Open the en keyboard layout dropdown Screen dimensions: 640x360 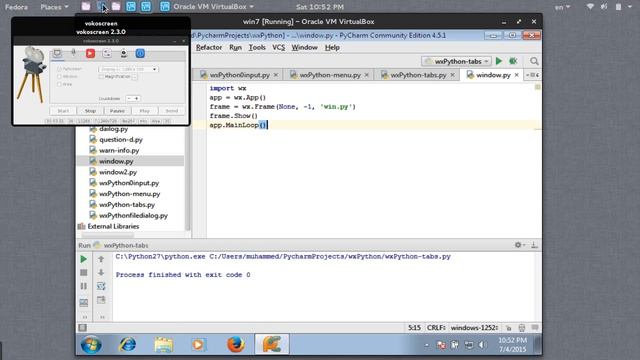[x=562, y=7]
